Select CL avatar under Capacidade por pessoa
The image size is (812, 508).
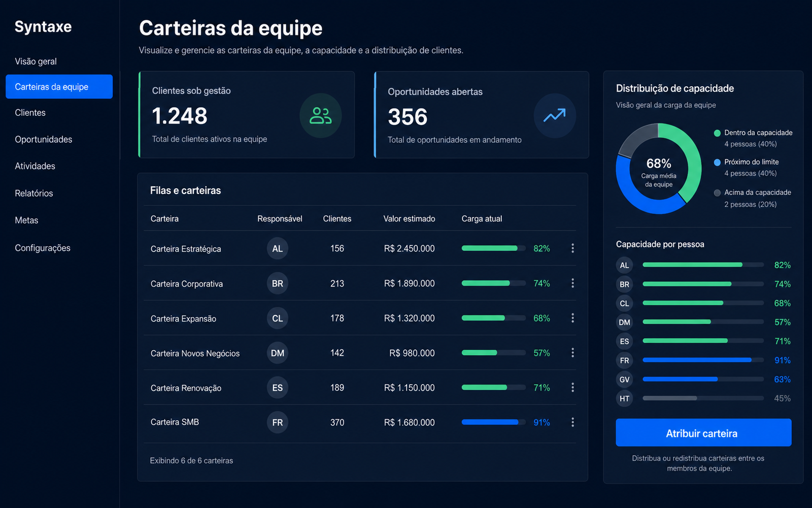tap(624, 303)
